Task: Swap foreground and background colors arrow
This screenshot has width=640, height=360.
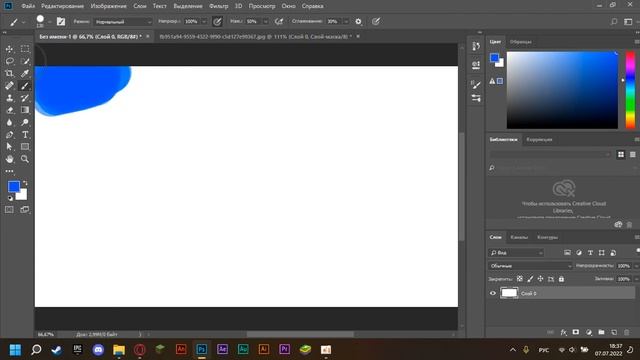Action: pos(25,183)
